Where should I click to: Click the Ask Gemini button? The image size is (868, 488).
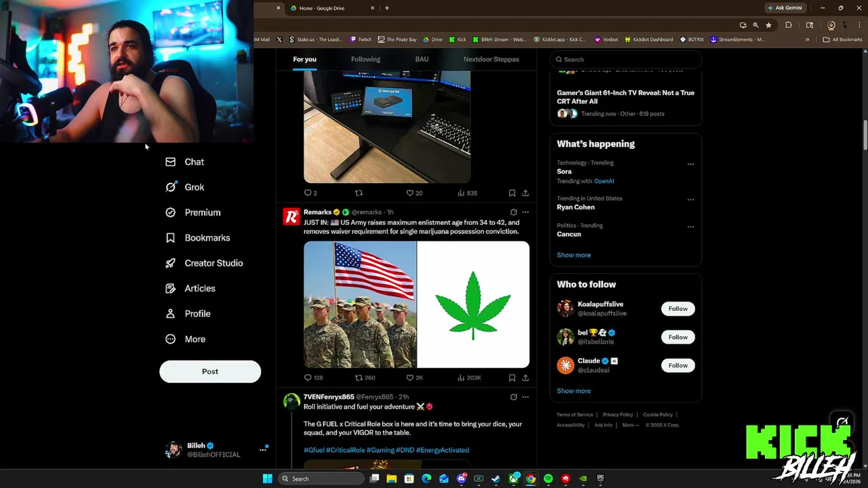pos(785,7)
